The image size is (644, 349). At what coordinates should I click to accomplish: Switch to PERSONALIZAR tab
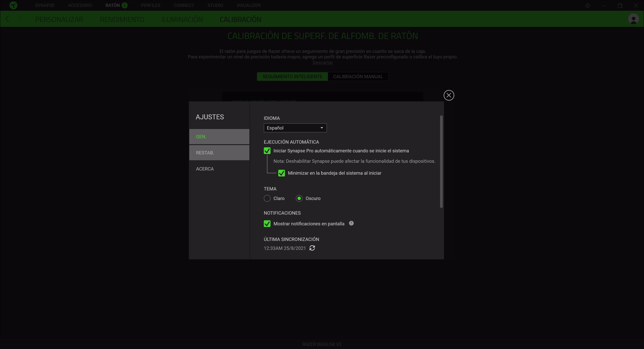(59, 19)
